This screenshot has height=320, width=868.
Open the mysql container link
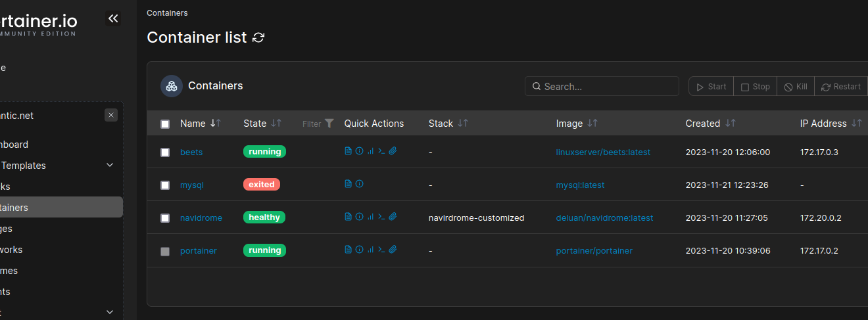point(192,185)
